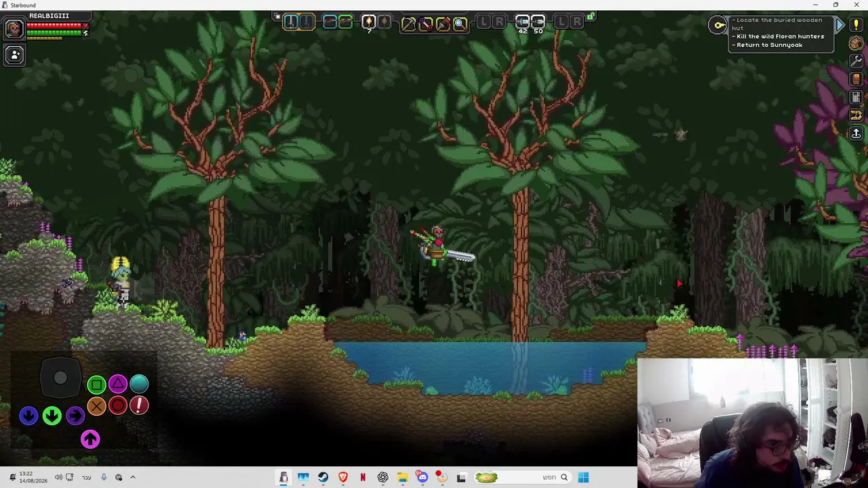
Task: Tap the purple right-arrow overlay button
Action: (75, 415)
